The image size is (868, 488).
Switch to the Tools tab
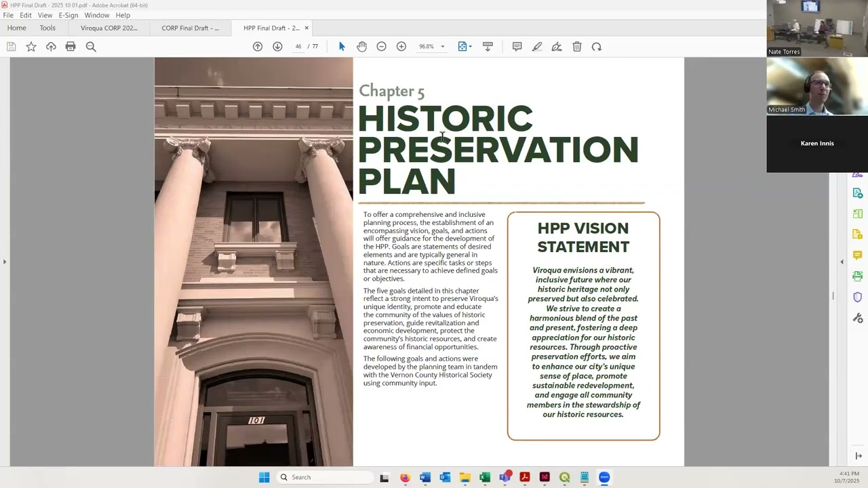click(47, 28)
